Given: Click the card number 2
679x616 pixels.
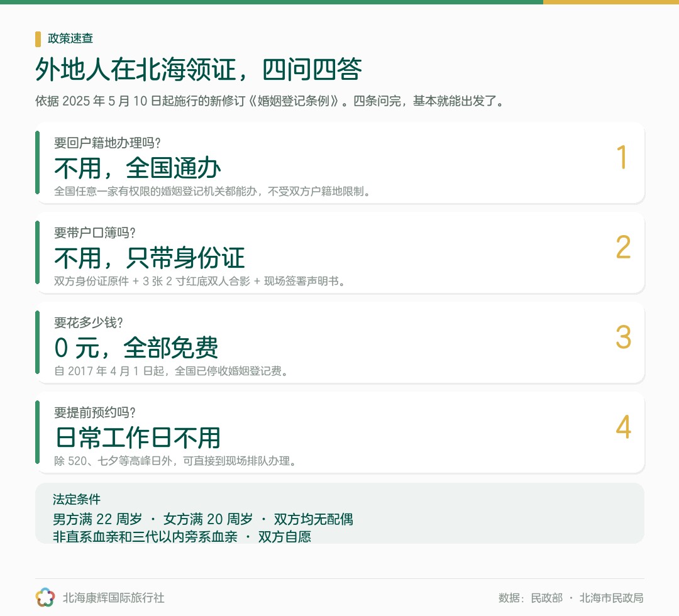Looking at the screenshot, I should [x=623, y=247].
